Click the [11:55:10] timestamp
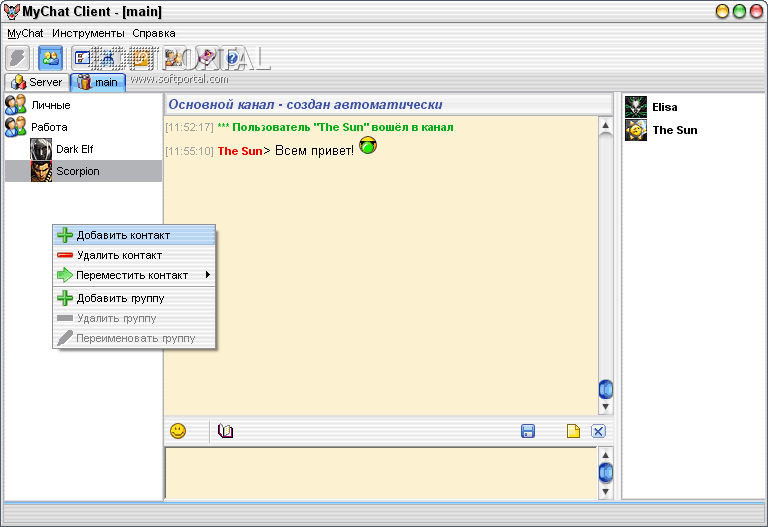Screen dimensions: 768x527 click(x=190, y=151)
